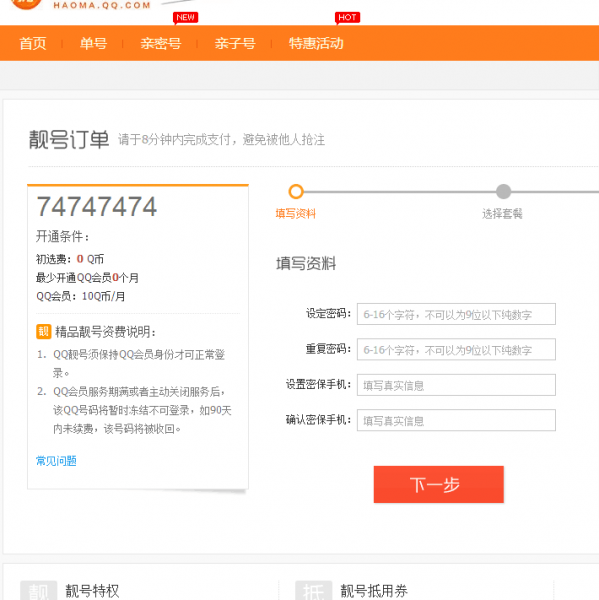Click the 填写资料 step label
599x600 pixels.
click(295, 214)
